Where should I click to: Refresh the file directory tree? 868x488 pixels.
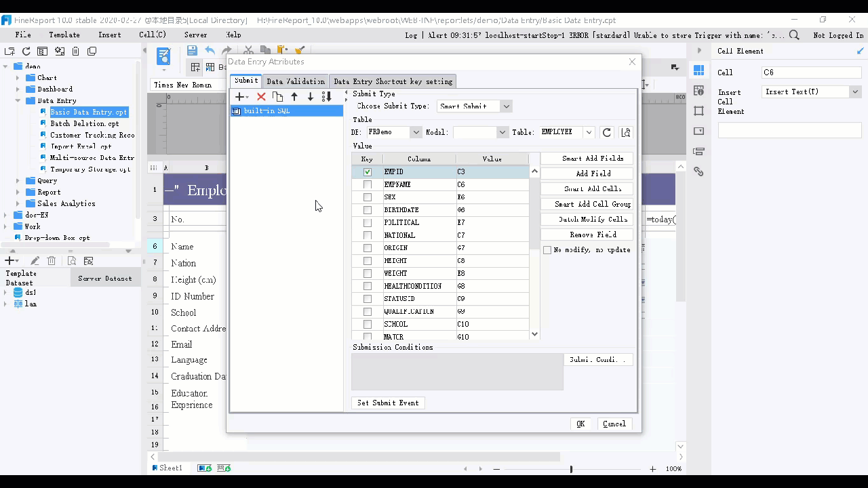coord(26,51)
